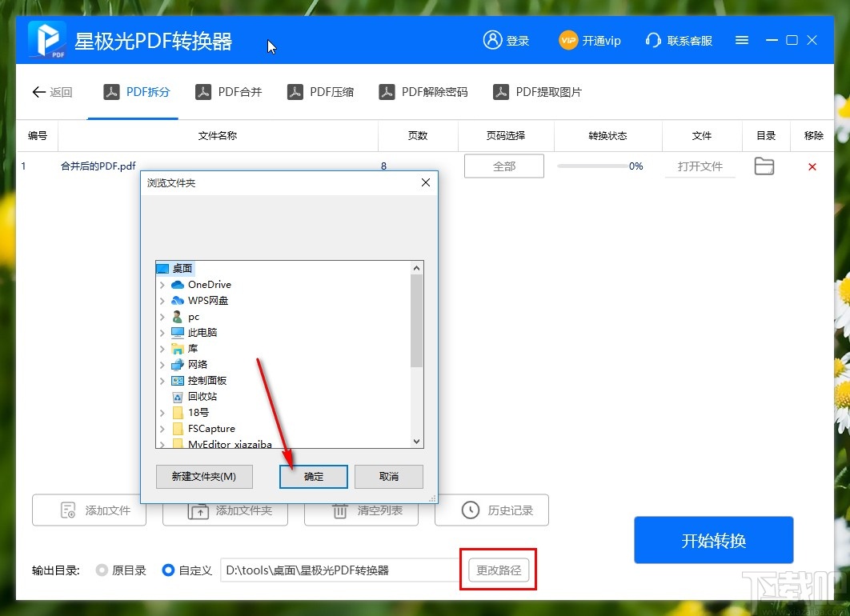Open the 联系客服 headset support icon
The width and height of the screenshot is (850, 616).
653,40
